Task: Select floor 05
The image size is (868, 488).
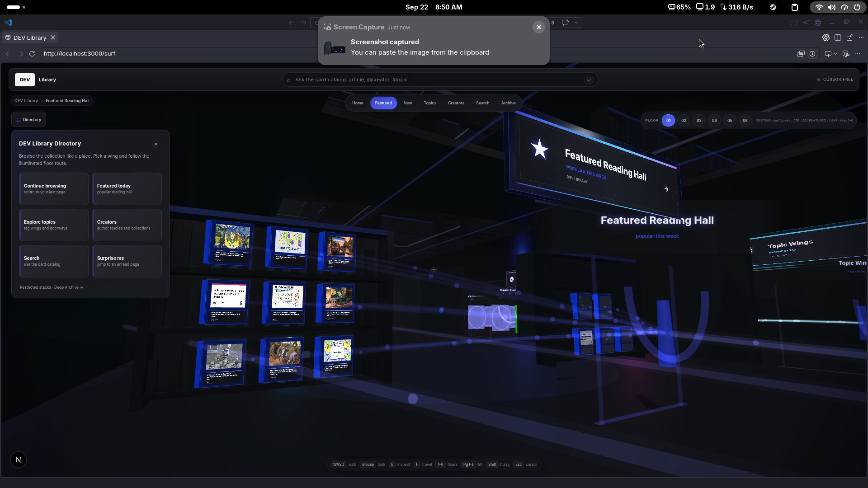Action: click(x=730, y=121)
